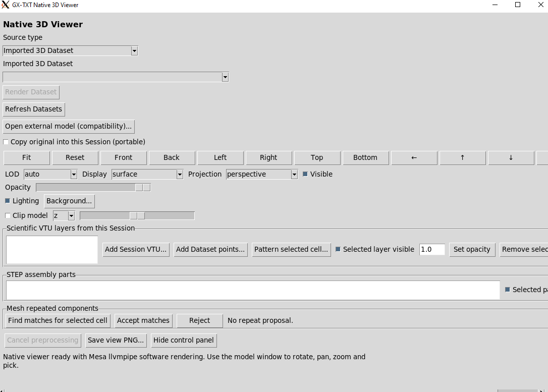The height and width of the screenshot is (392, 548).
Task: Open the Background settings button
Action: pos(69,201)
